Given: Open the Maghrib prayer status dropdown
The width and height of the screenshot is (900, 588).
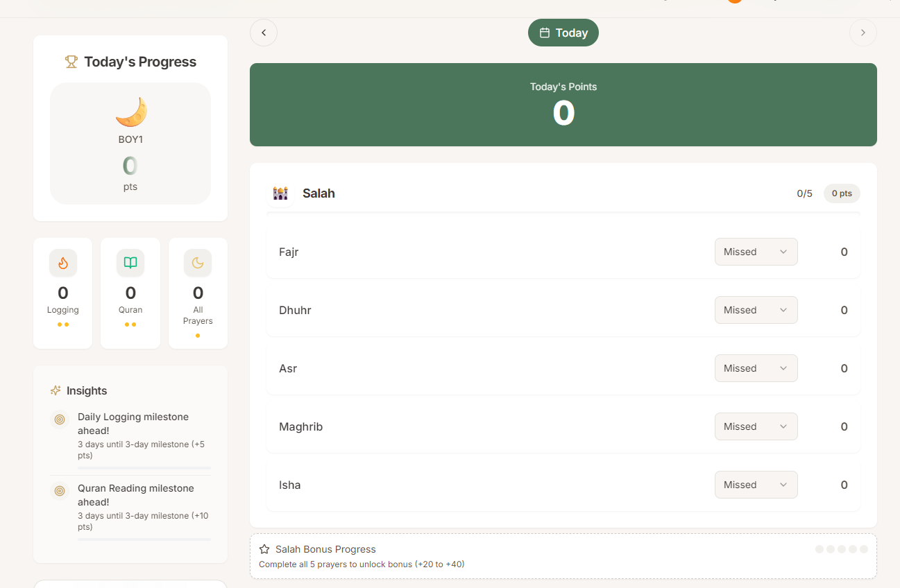Looking at the screenshot, I should pyautogui.click(x=756, y=426).
